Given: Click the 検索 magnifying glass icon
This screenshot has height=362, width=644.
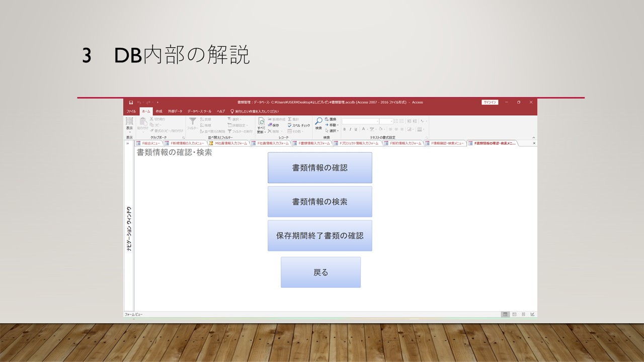Looking at the screenshot, I should 318,122.
